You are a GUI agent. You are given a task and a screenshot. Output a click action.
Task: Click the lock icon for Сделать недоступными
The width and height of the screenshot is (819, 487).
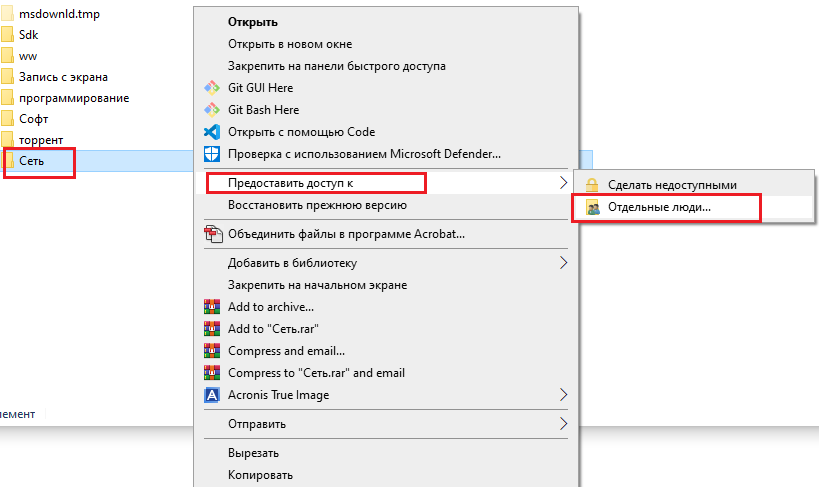(x=592, y=185)
